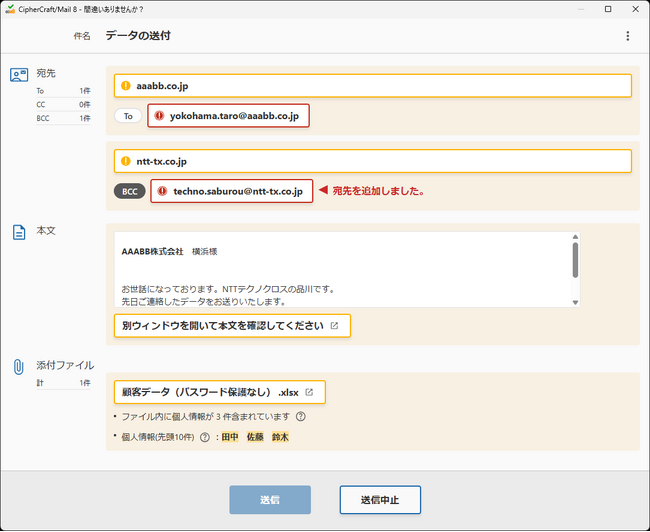Image resolution: width=650 pixels, height=532 pixels.
Task: Click the scroll-up arrow of the body preview
Action: [575, 240]
